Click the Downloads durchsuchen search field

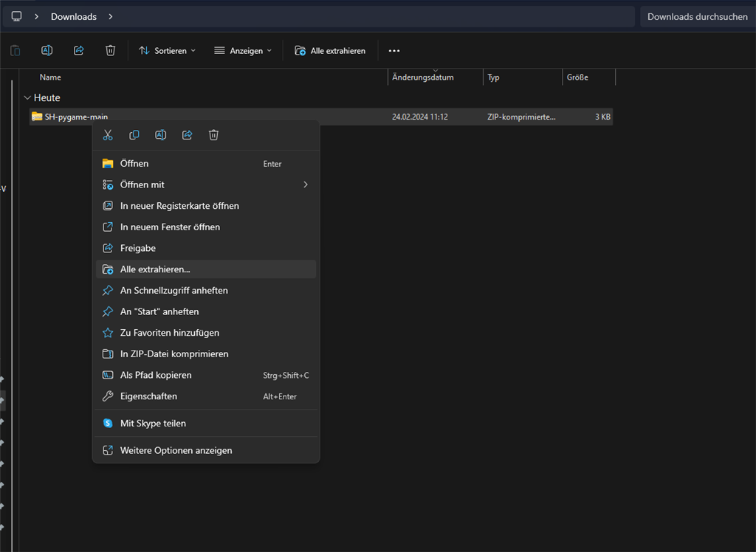pos(697,16)
